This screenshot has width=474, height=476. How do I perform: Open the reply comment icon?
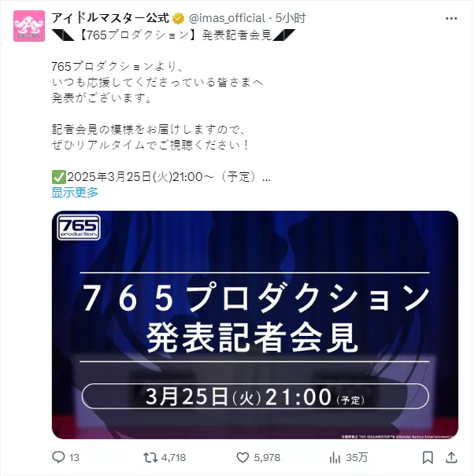click(58, 457)
